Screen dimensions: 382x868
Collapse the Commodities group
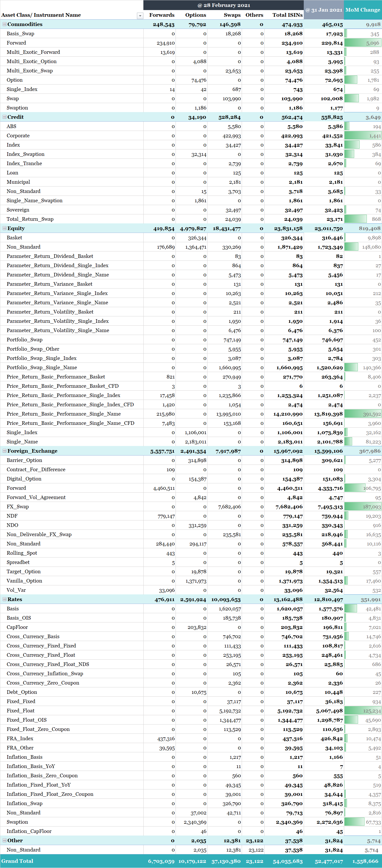click(x=4, y=24)
